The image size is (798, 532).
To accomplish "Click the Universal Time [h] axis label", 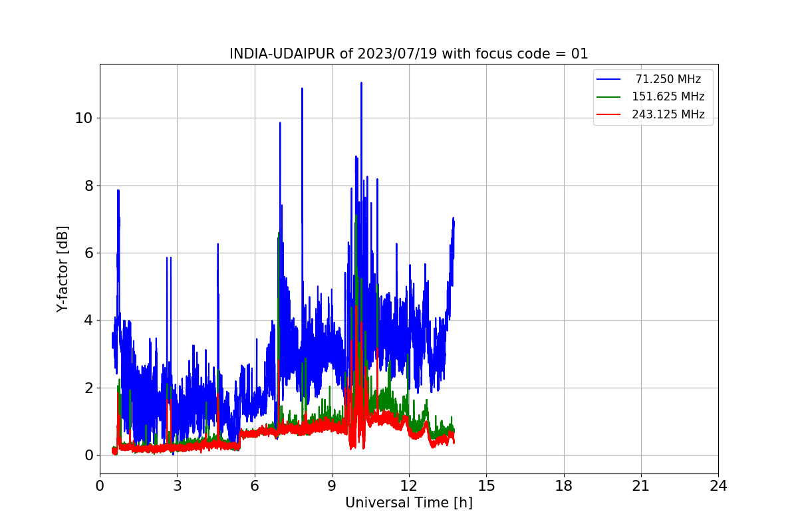I will tap(408, 503).
